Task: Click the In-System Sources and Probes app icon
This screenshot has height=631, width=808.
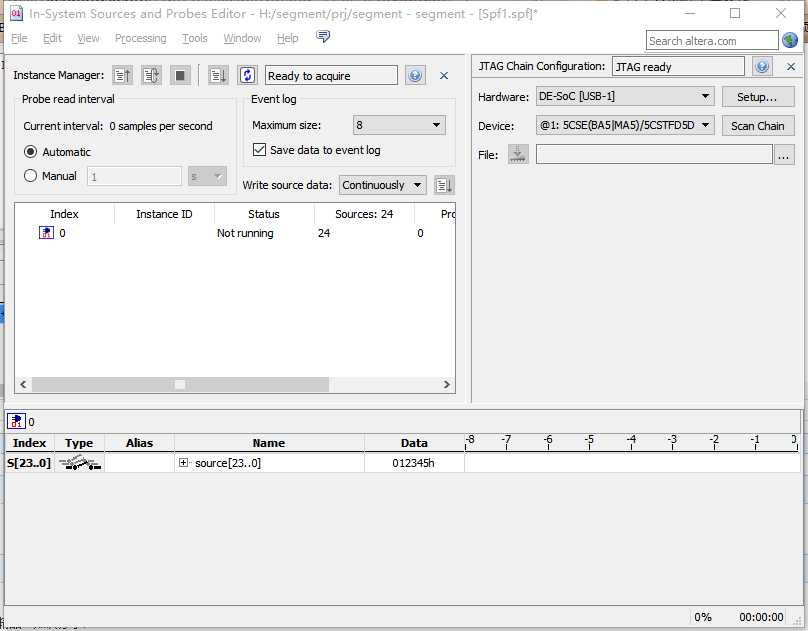Action: (x=16, y=13)
